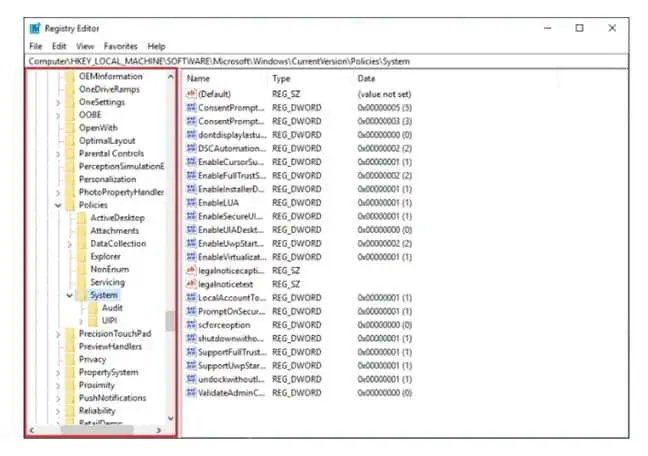Screen dimensions: 648x456
Task: Select the EnableUIADeskt... value name
Action: (231, 230)
